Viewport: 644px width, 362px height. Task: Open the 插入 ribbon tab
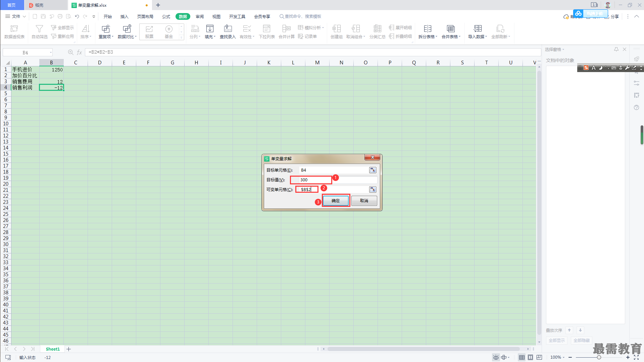(x=125, y=16)
